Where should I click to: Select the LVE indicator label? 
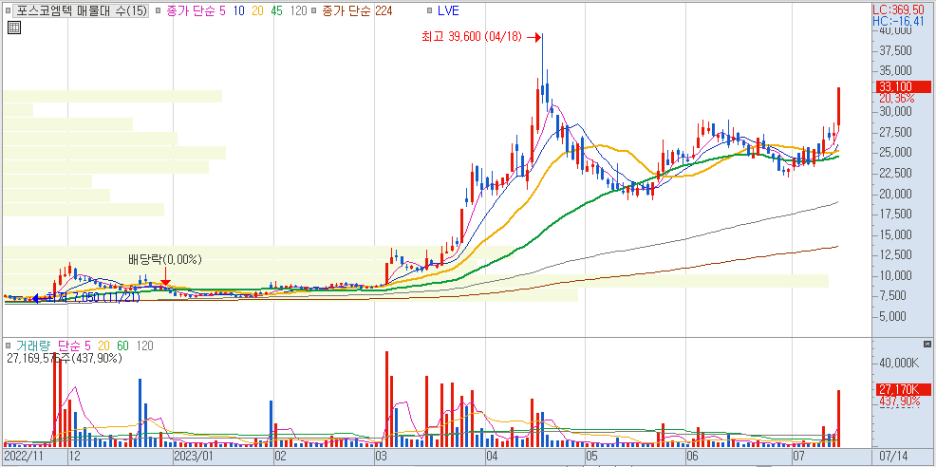448,10
